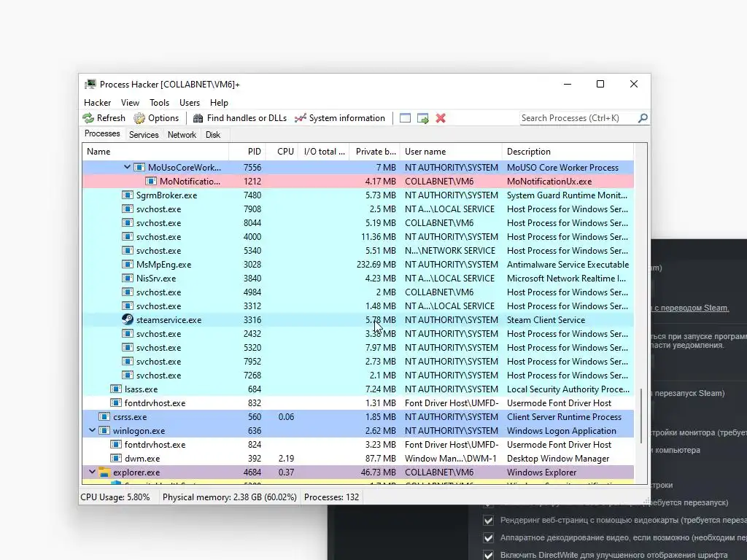Click the Process Hacker title bar icon

coord(90,85)
